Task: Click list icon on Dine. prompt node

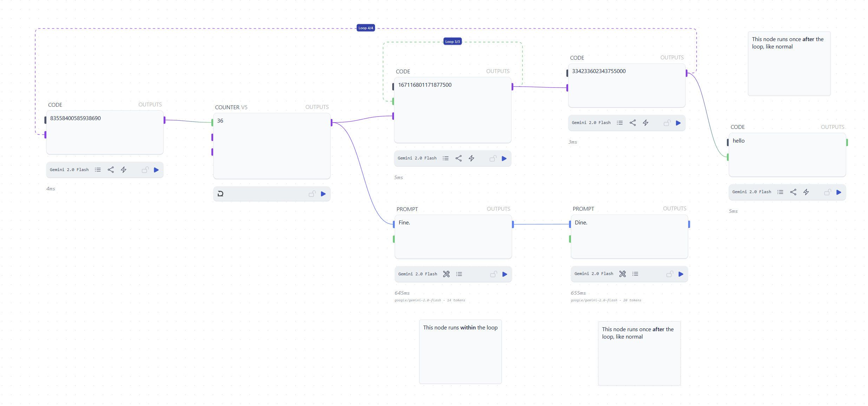Action: [x=635, y=274]
